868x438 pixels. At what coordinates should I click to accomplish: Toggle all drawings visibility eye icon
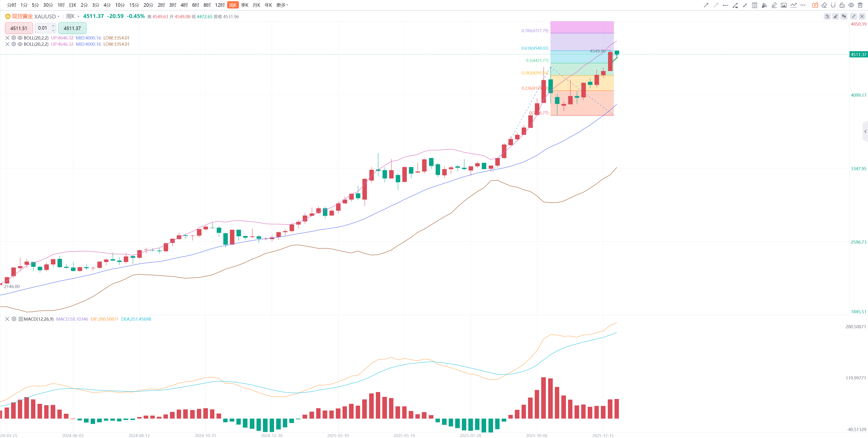851,5
